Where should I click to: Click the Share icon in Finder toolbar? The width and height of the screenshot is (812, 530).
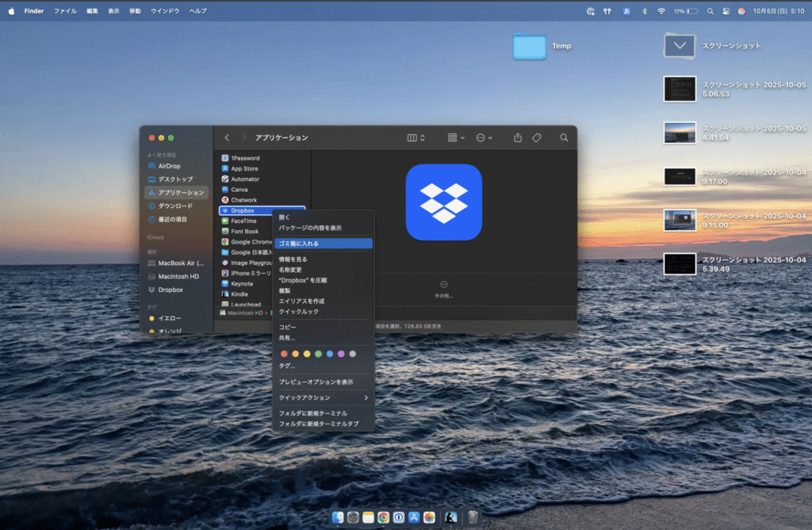518,137
